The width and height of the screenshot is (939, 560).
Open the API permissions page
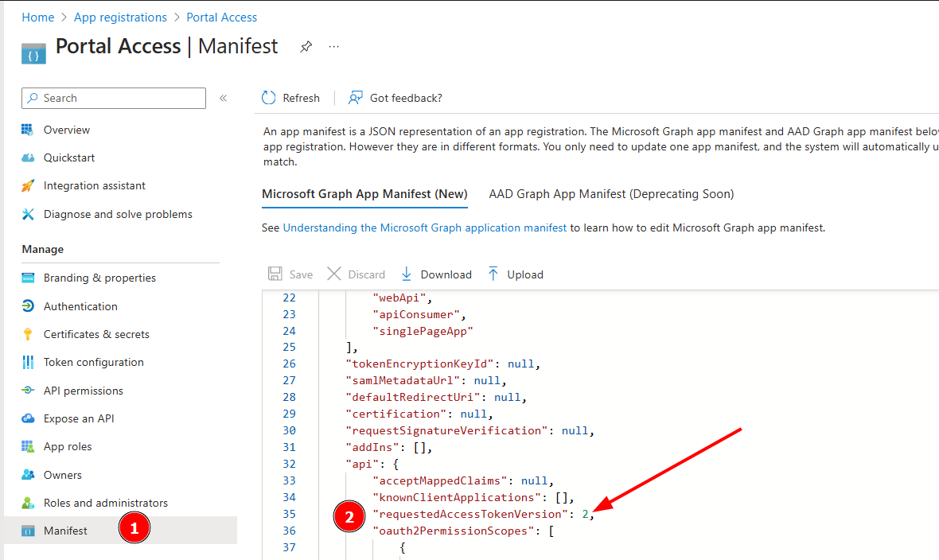tap(84, 391)
